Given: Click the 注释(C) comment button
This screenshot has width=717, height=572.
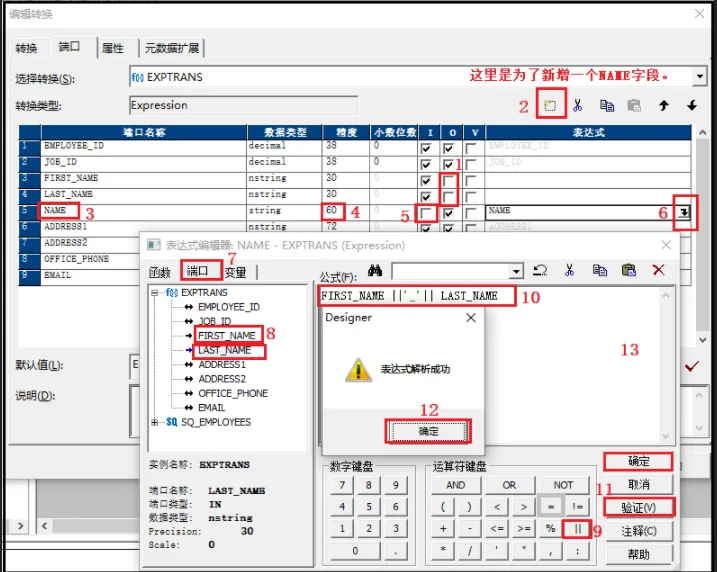Looking at the screenshot, I should (x=638, y=531).
